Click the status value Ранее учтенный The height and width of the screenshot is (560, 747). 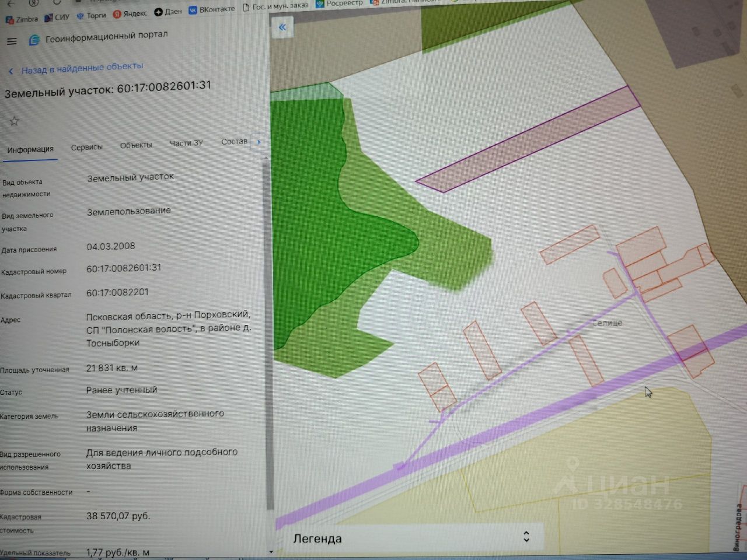tap(121, 390)
